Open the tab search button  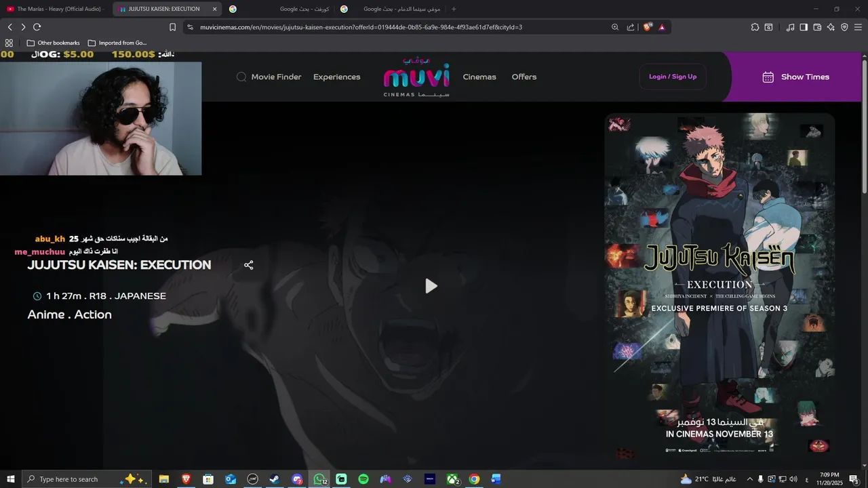(768, 27)
